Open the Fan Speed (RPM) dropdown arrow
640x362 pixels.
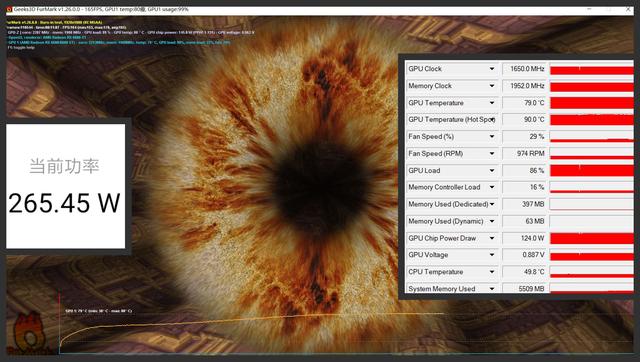(492, 153)
